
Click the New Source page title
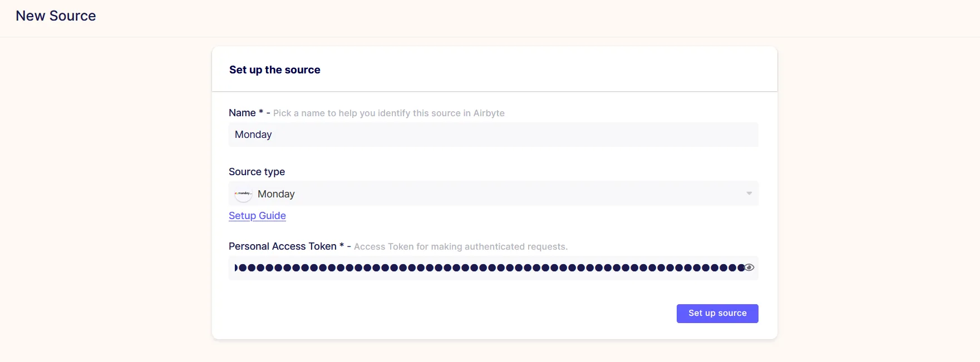click(x=56, y=16)
